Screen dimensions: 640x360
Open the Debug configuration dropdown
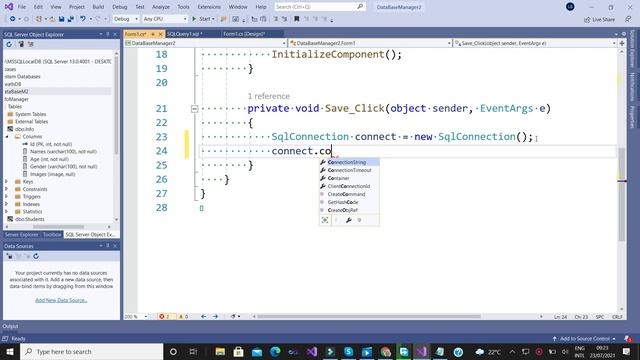[x=125, y=19]
